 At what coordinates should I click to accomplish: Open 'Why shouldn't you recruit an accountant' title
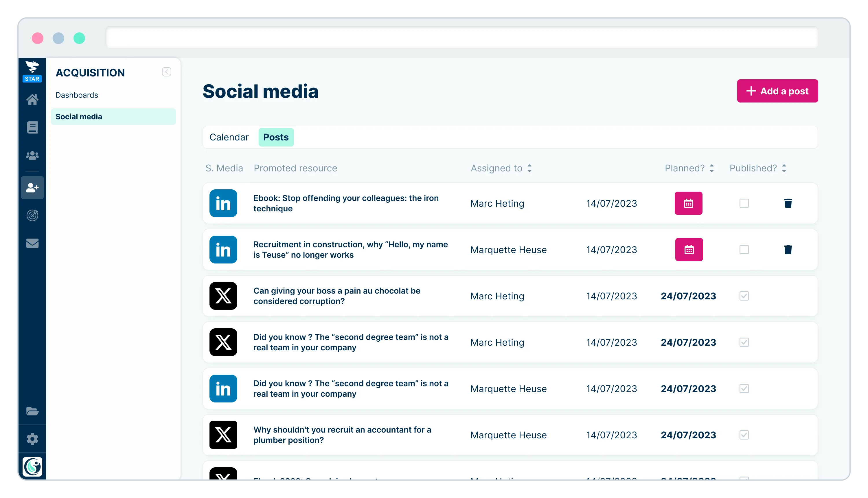[x=342, y=435]
